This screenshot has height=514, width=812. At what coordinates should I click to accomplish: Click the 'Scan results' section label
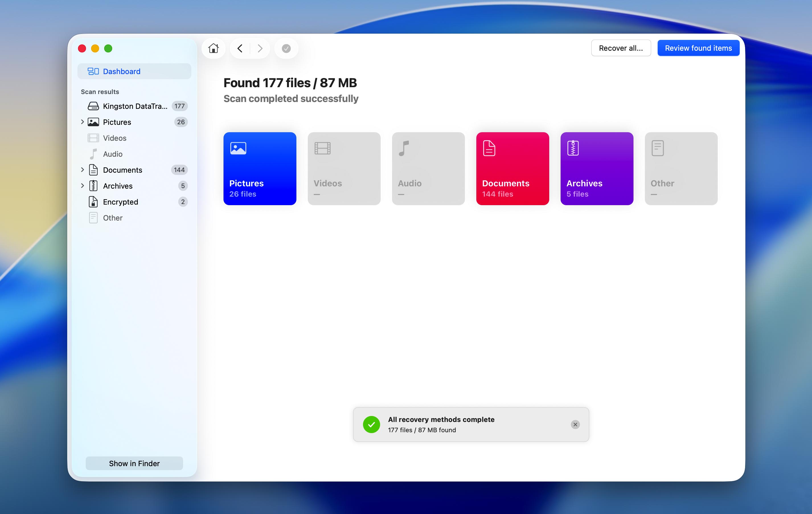tap(100, 91)
